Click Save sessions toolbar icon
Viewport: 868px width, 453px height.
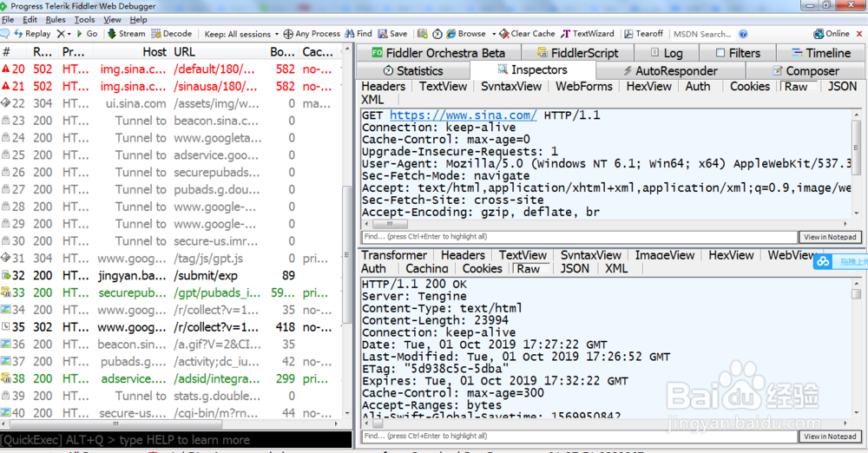click(x=392, y=34)
